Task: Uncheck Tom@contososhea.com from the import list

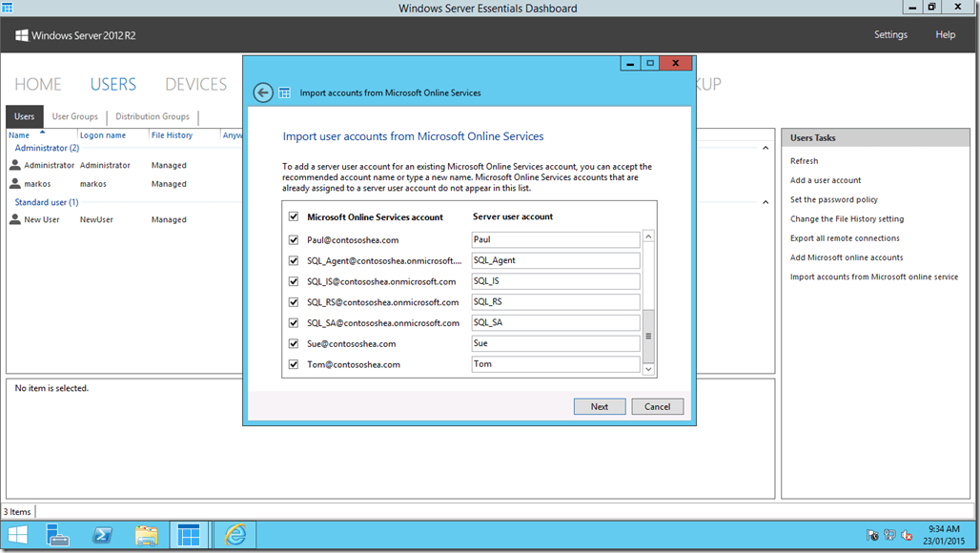Action: click(x=293, y=363)
